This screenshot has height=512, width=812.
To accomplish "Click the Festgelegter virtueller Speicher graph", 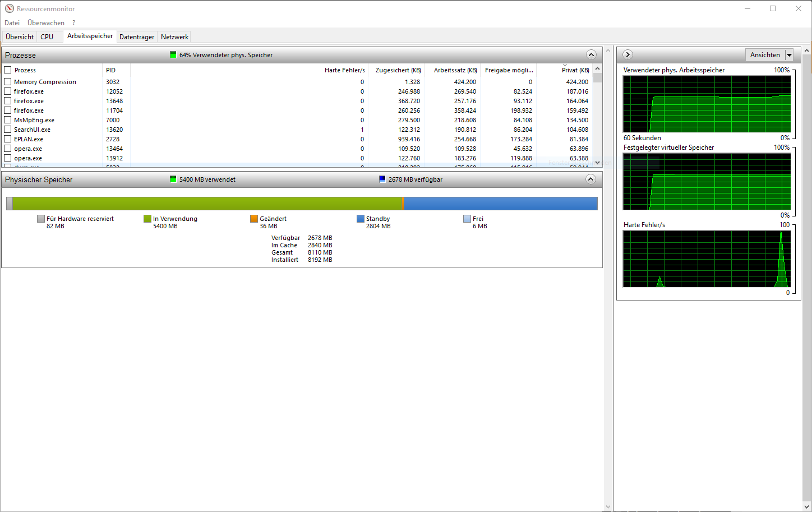I will [707, 182].
